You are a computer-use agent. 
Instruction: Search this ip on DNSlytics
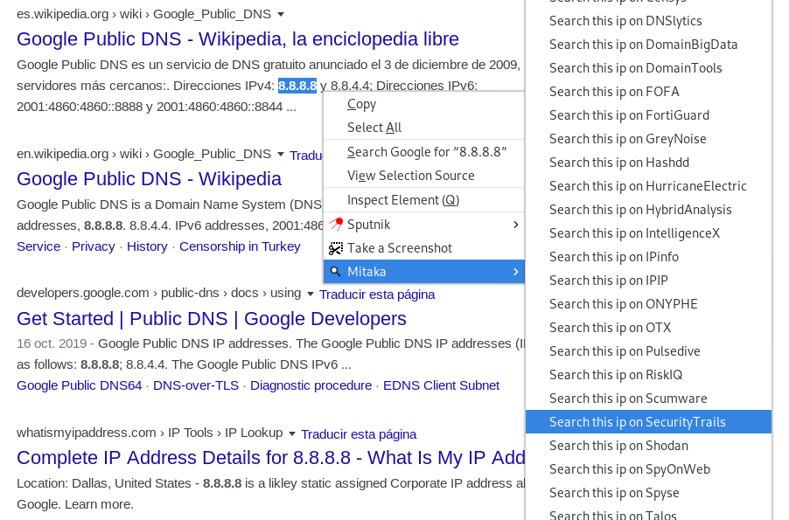pos(649,21)
